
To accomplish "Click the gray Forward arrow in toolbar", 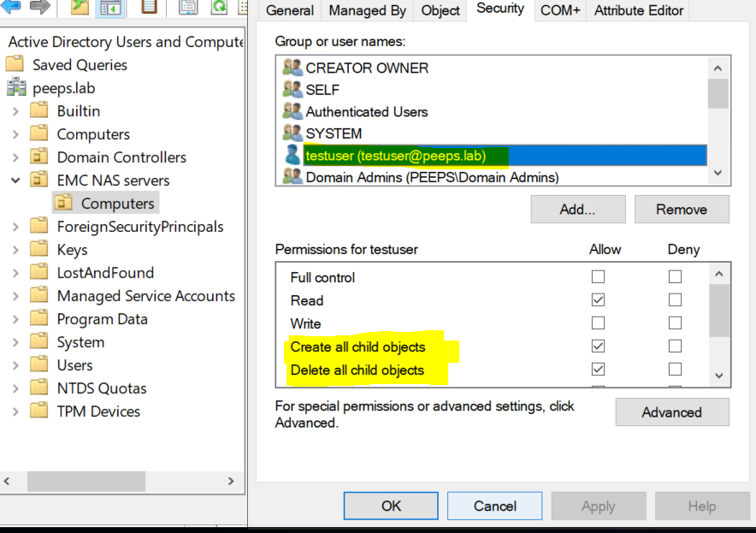I will point(40,7).
